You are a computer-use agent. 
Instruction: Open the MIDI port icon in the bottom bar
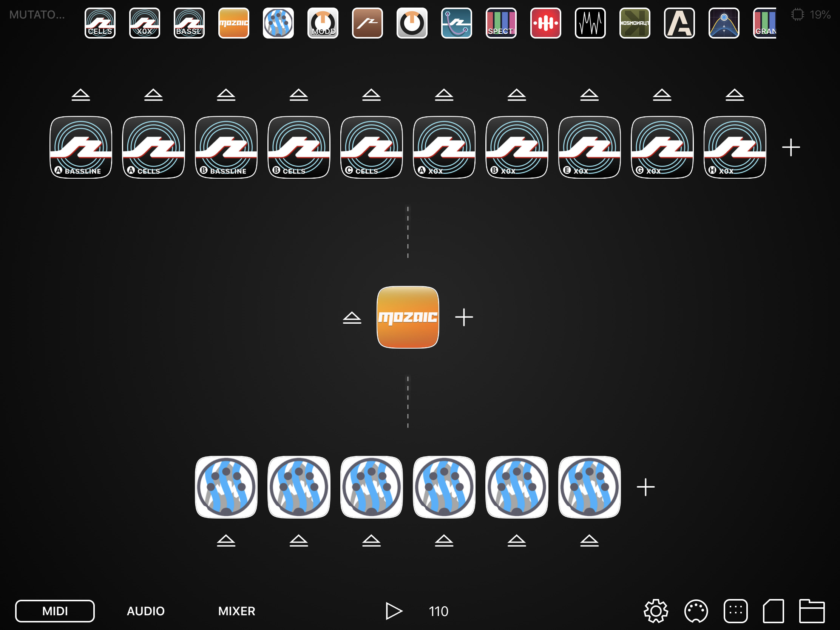coord(696,611)
